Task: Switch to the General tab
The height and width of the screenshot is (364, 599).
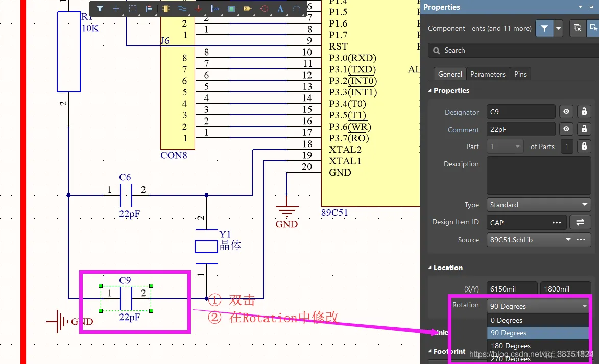Action: (450, 74)
